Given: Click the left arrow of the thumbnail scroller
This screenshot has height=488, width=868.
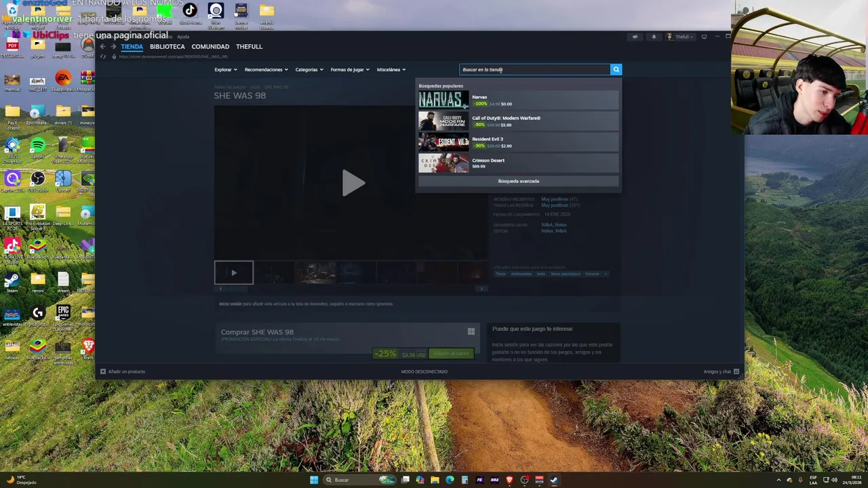Looking at the screenshot, I should 220,289.
